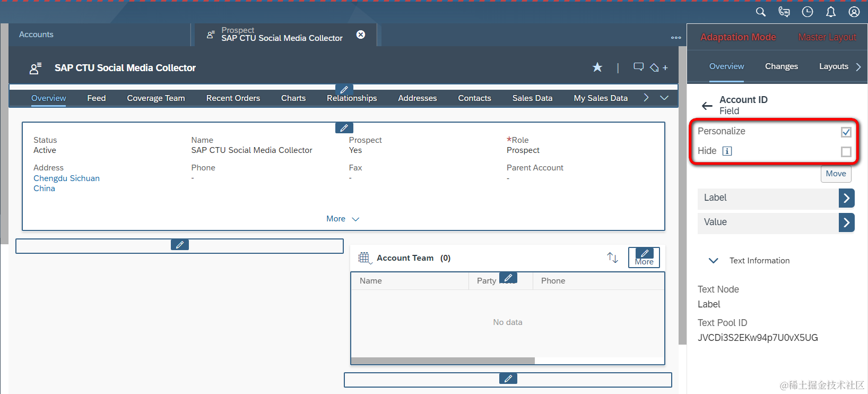Image resolution: width=868 pixels, height=394 pixels.
Task: Click Name column header in Account Team
Action: pos(371,281)
